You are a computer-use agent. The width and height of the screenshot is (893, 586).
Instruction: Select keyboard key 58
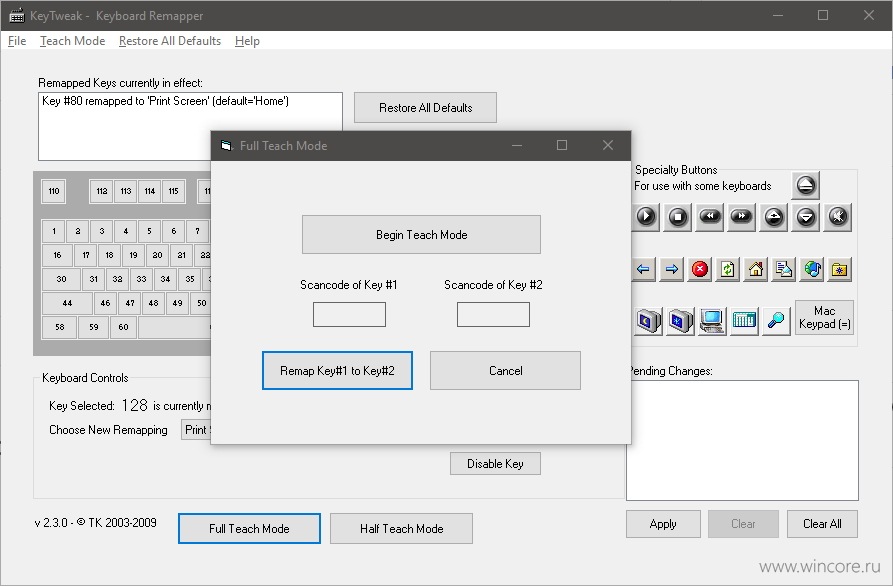[59, 327]
